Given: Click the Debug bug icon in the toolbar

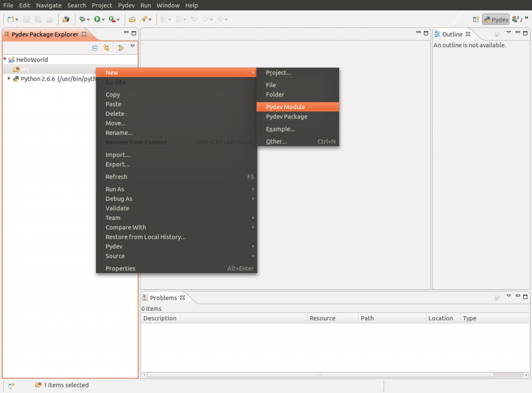Looking at the screenshot, I should pyautogui.click(x=82, y=19).
